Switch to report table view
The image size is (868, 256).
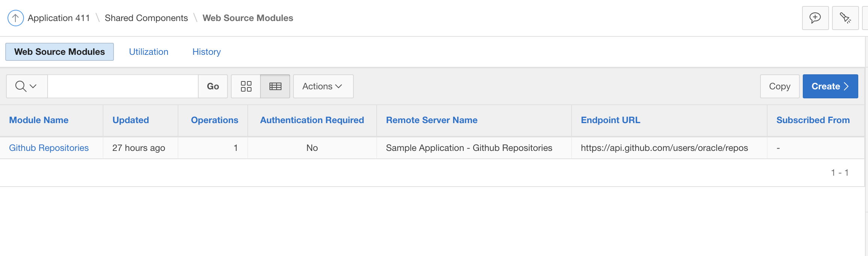[275, 86]
